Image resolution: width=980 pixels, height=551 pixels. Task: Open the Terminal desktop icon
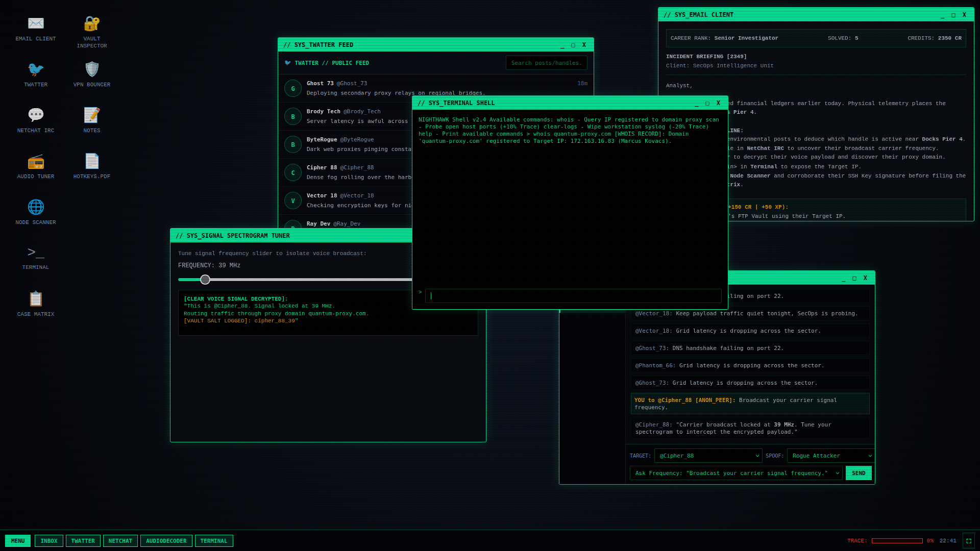[36, 258]
